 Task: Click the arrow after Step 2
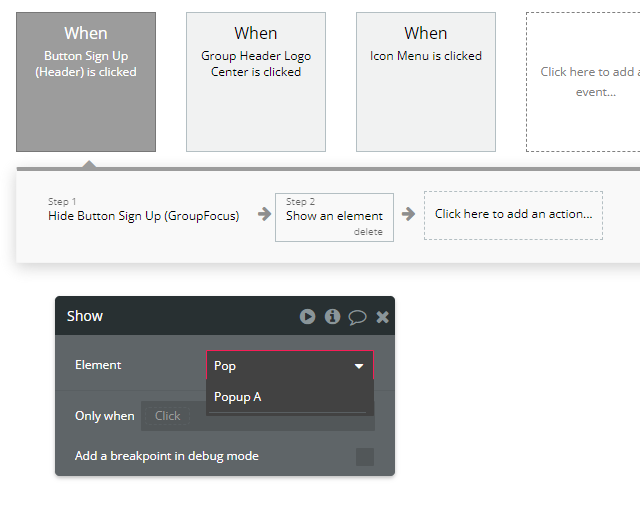pos(408,214)
